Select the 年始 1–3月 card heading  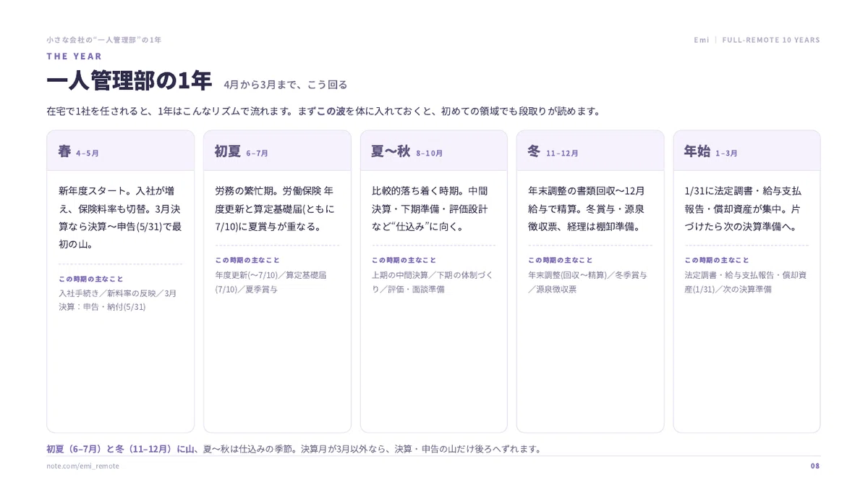(x=711, y=151)
